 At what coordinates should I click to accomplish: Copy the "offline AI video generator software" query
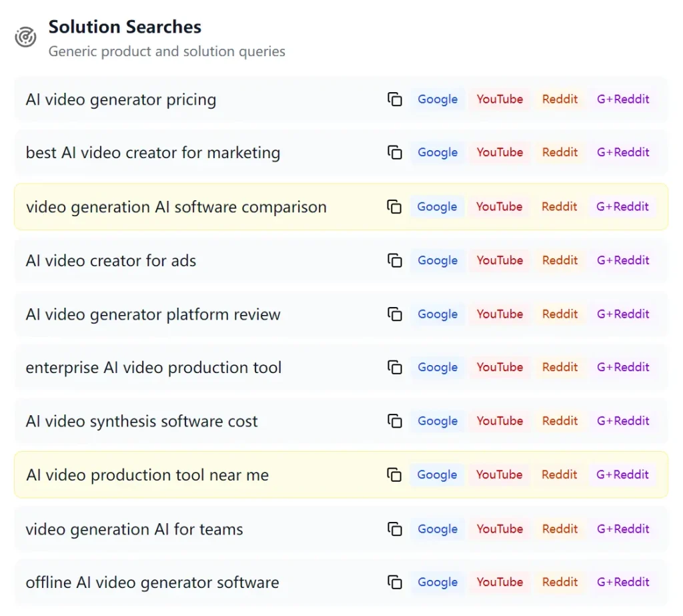coord(395,582)
